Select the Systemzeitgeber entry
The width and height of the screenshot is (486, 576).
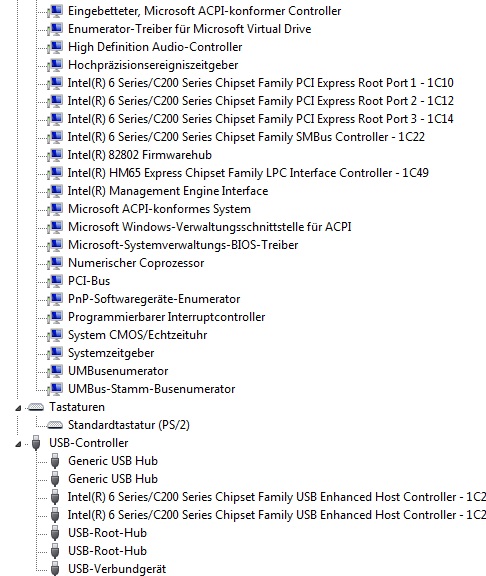pyautogui.click(x=111, y=353)
